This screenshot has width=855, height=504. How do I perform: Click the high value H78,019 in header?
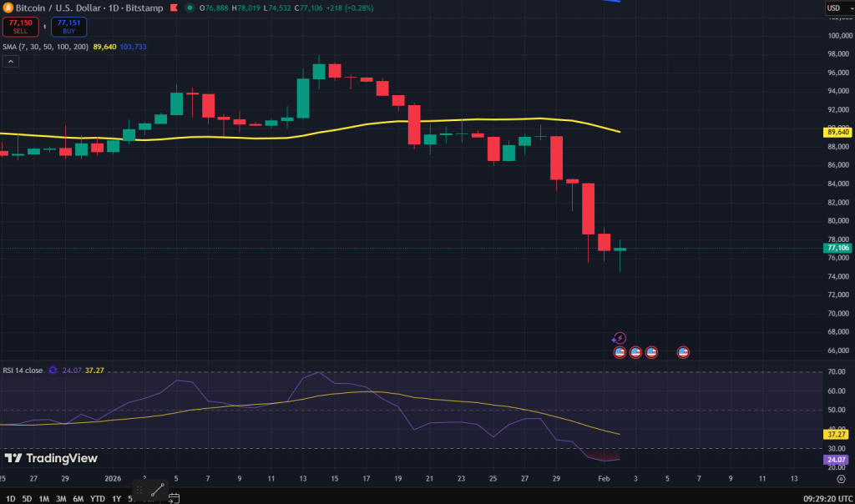pos(245,8)
